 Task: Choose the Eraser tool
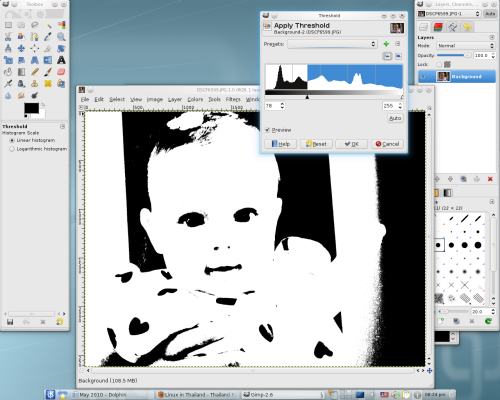61,72
